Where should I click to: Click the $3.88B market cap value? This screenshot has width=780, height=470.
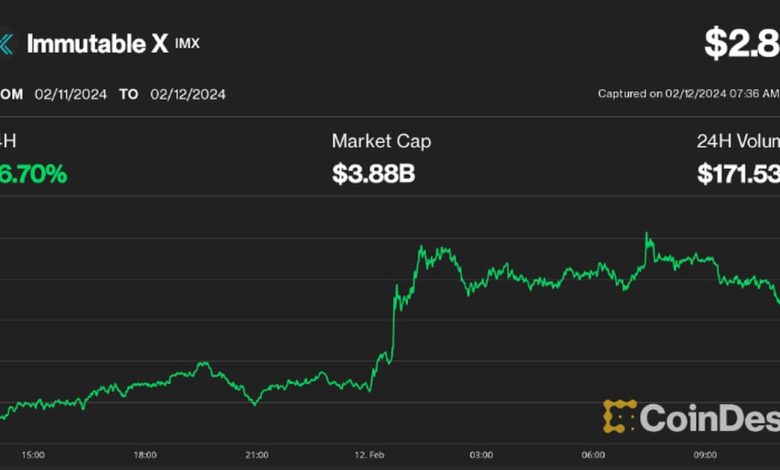[373, 175]
